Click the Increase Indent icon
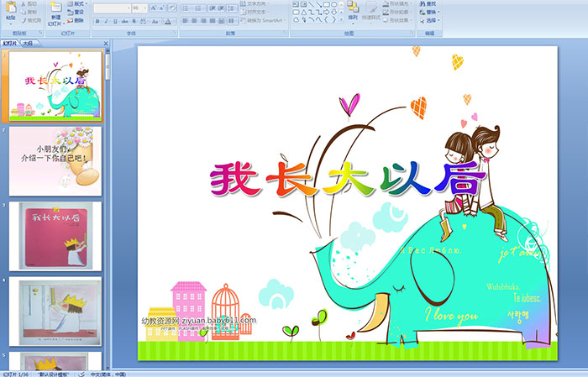This screenshot has height=377, width=588. click(x=221, y=8)
